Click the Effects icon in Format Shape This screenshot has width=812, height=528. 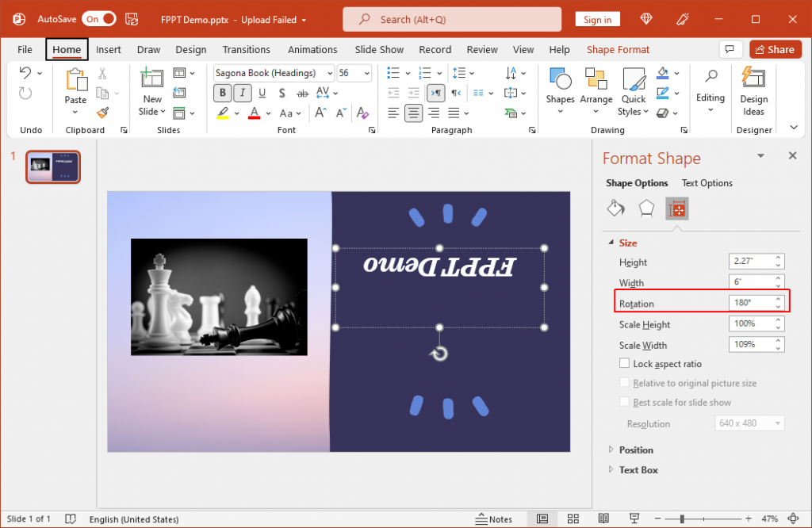646,208
